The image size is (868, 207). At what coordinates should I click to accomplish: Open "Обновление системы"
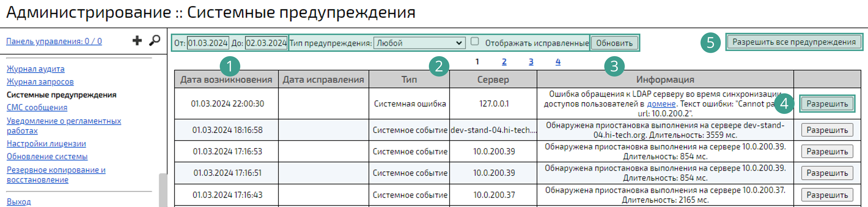point(48,157)
